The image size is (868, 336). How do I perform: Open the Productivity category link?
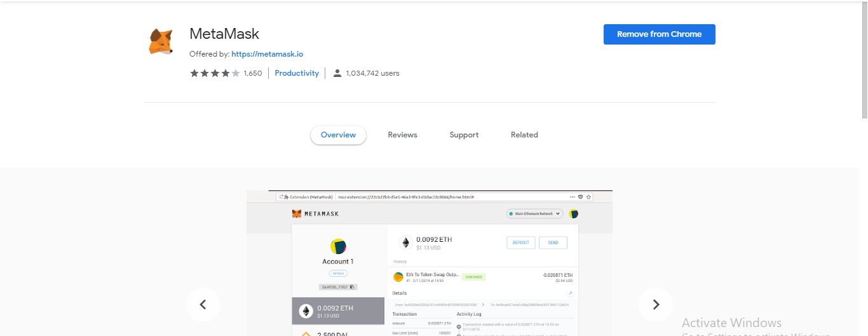pos(297,73)
